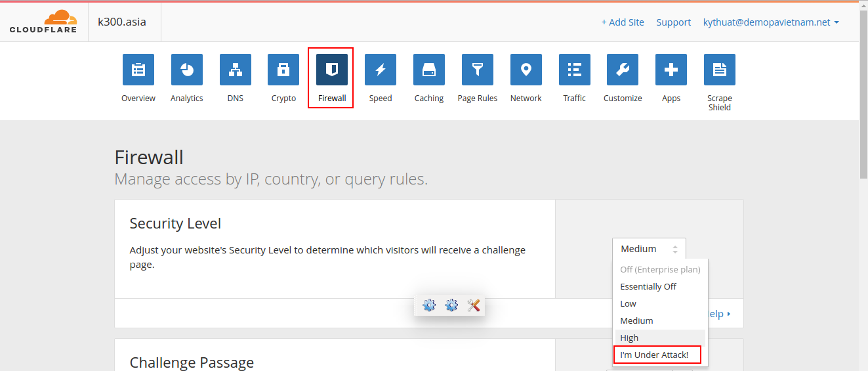Click the Challenge Passage heading
The width and height of the screenshot is (868, 371).
click(192, 362)
